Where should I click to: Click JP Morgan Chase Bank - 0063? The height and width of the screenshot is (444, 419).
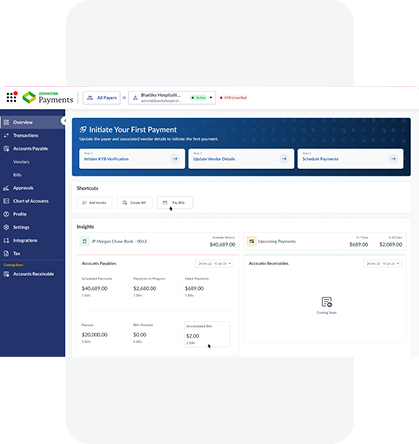pos(119,241)
